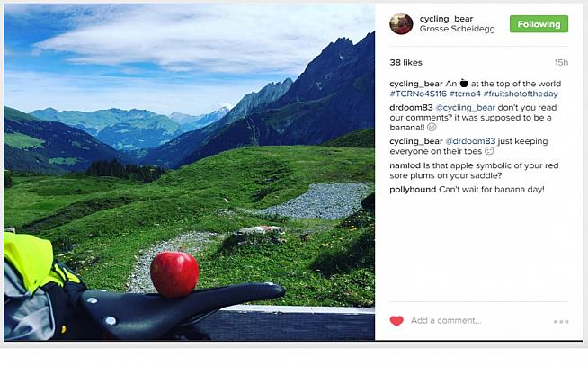
Task: Open the three-dots more options menu
Action: pyautogui.click(x=561, y=322)
